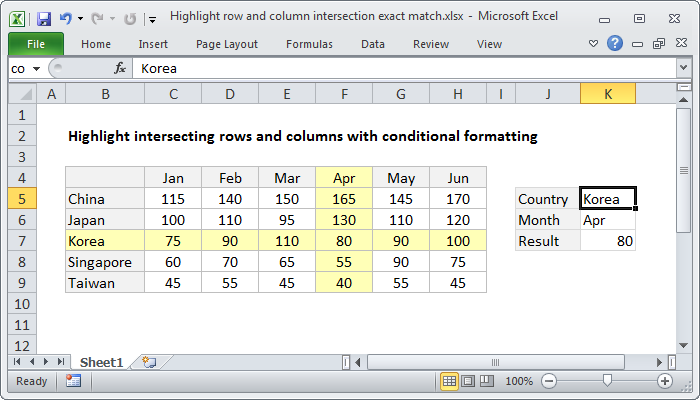
Task: Click the vertical split box above scrollbar
Action: point(683,87)
